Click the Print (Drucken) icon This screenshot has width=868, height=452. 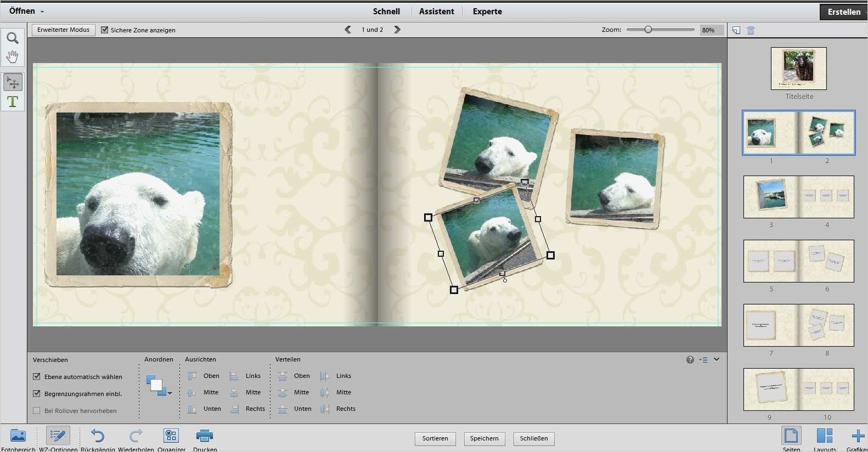tap(204, 436)
